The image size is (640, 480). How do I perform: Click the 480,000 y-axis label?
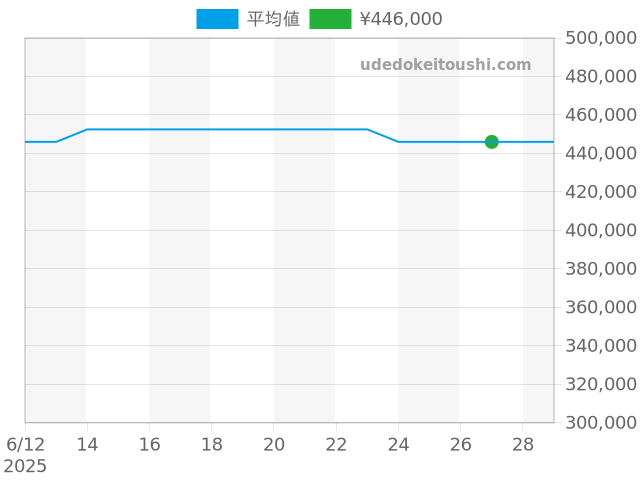pyautogui.click(x=601, y=76)
